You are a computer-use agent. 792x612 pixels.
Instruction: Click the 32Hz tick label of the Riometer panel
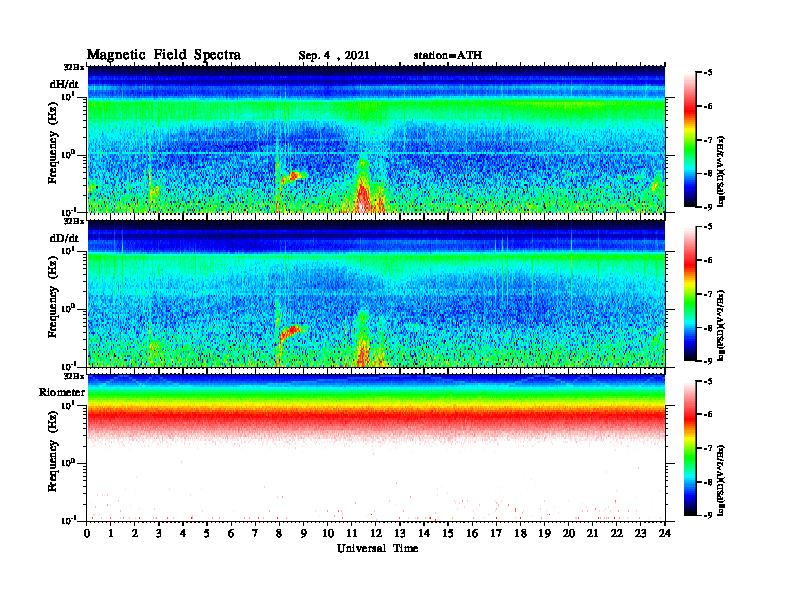pos(74,376)
